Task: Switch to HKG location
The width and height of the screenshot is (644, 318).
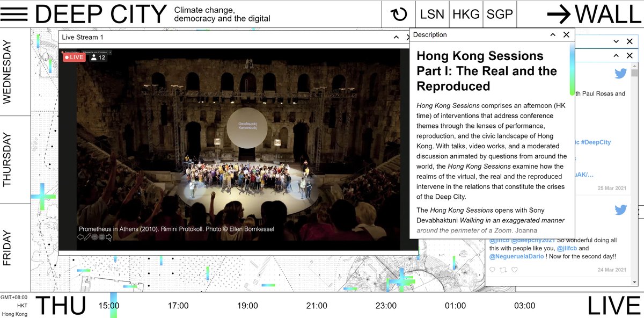Action: [x=466, y=15]
